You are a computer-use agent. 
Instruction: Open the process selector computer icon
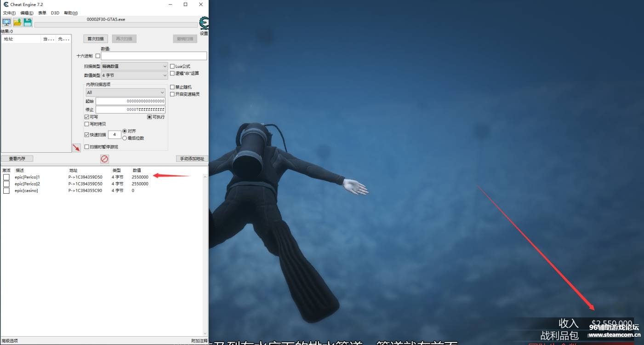pyautogui.click(x=7, y=23)
